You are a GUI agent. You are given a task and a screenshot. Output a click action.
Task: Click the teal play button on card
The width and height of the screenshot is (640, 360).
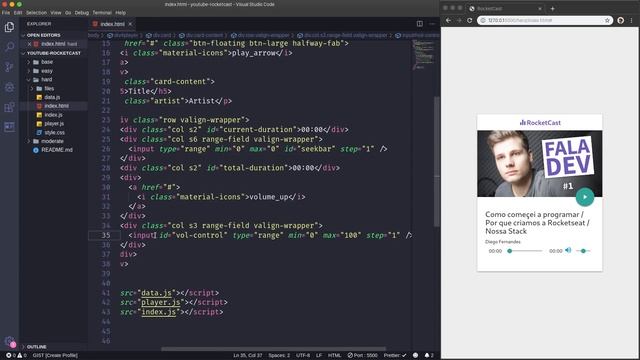tap(585, 197)
